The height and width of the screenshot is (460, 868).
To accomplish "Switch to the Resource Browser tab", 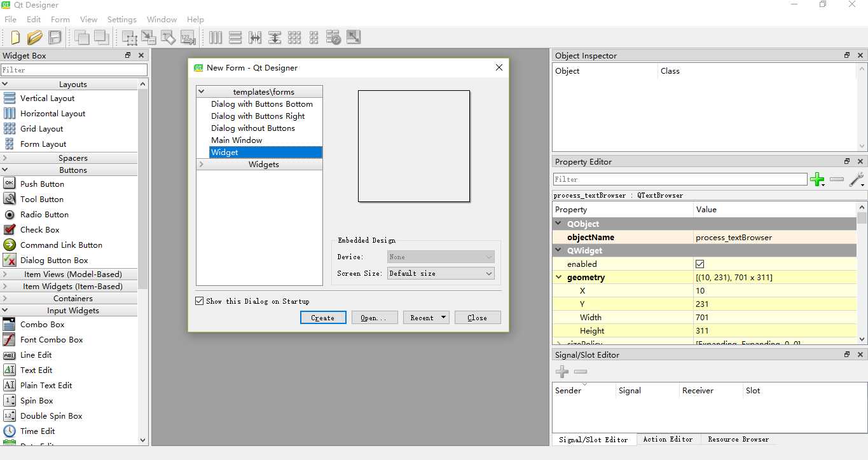I will [738, 439].
